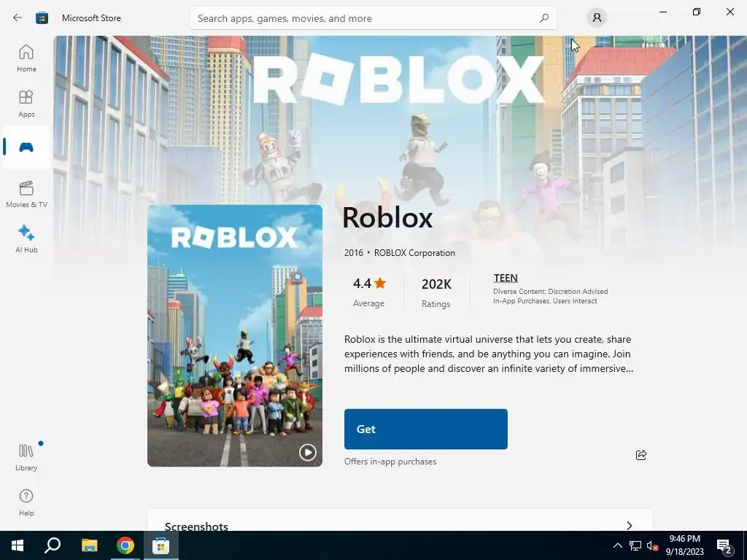Go back using the back arrow

tap(18, 17)
